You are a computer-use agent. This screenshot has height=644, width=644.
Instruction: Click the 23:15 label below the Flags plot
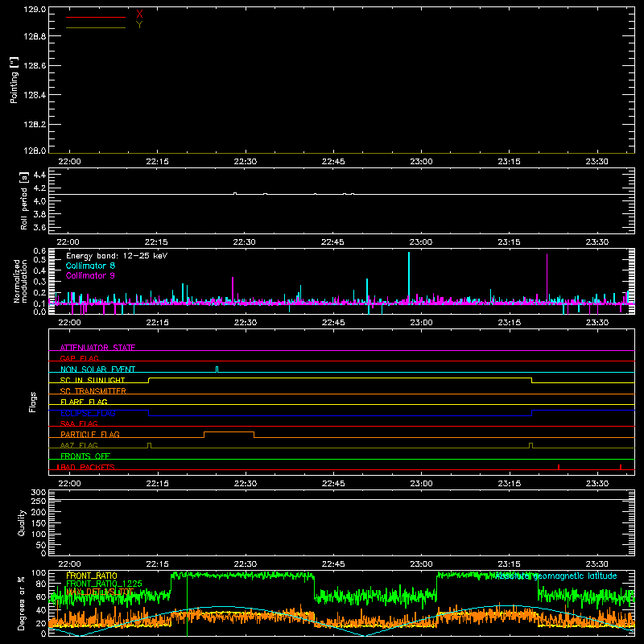[x=510, y=484]
